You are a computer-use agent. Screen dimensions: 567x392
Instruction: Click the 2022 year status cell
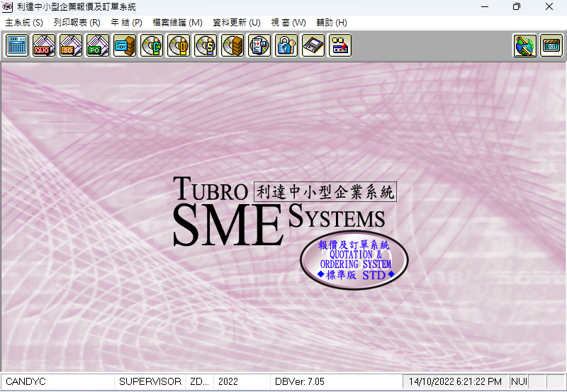pos(242,381)
